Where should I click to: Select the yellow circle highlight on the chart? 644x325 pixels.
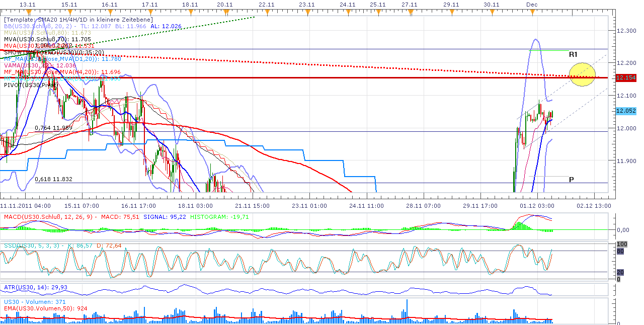click(582, 74)
